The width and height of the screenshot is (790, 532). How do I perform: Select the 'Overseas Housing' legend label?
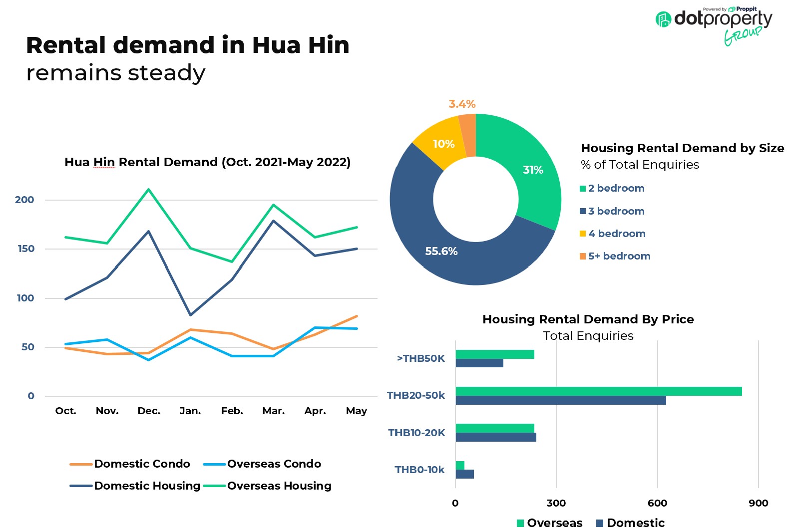coord(279,486)
